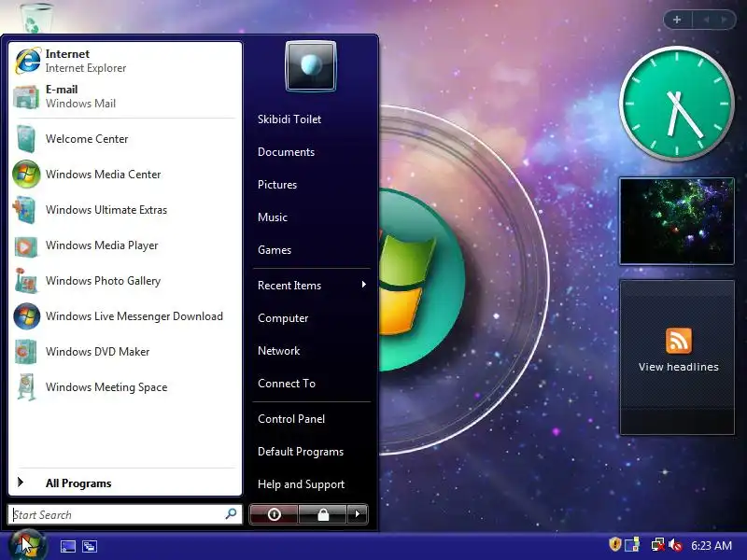
Task: Click Windows DVD Maker label
Action: click(x=97, y=352)
